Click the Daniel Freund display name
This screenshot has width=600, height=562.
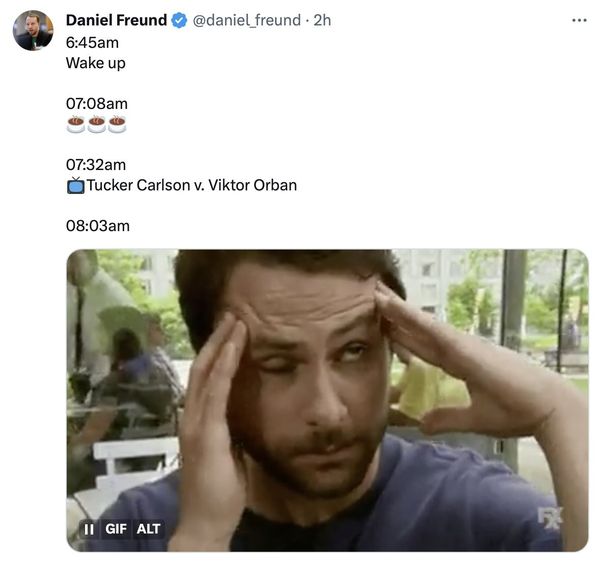click(x=116, y=20)
